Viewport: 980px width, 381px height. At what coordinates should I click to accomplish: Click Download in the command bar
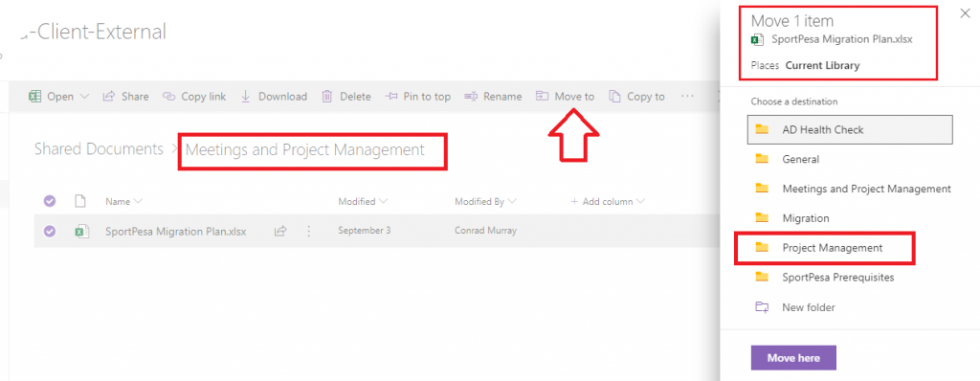click(x=274, y=97)
